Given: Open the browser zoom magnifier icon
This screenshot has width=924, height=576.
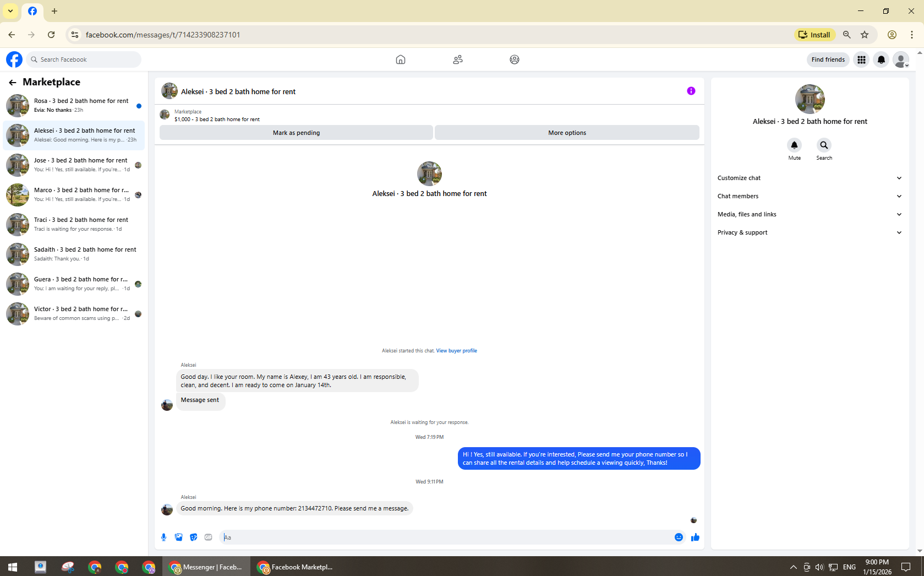Looking at the screenshot, I should pos(847,35).
